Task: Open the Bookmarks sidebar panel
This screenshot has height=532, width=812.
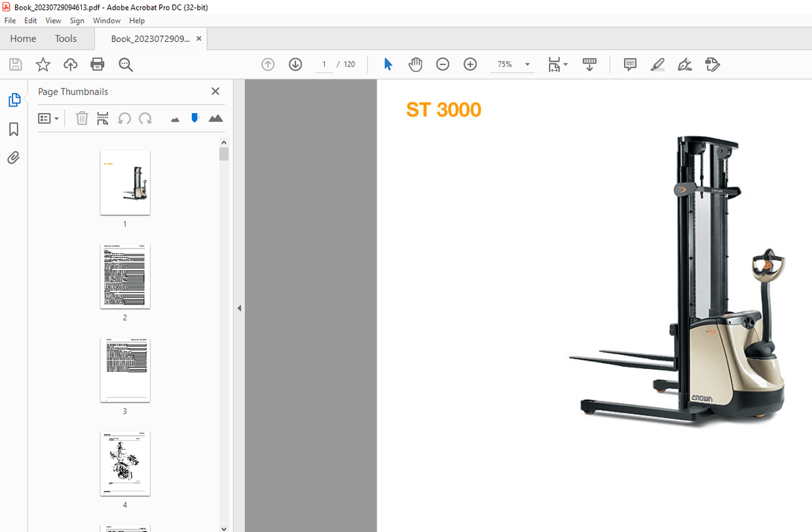Action: pos(13,130)
